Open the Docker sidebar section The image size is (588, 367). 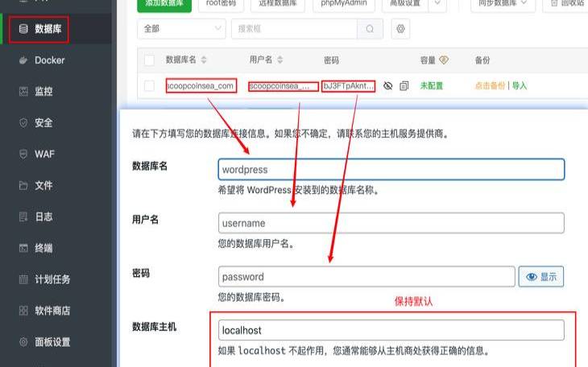pyautogui.click(x=49, y=60)
